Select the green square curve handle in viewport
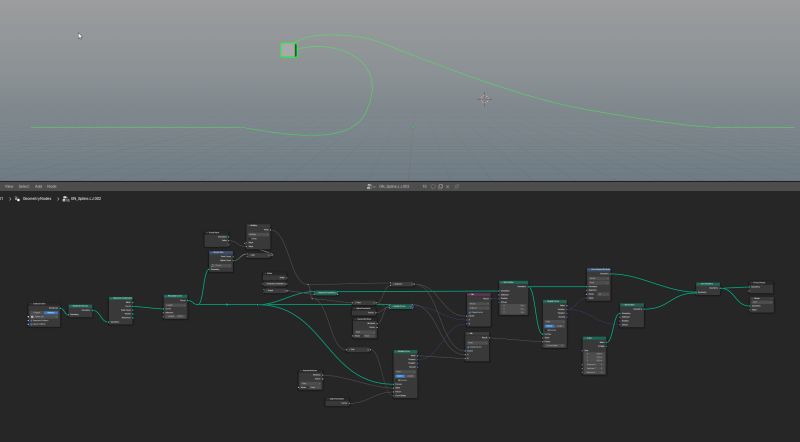 coord(289,50)
